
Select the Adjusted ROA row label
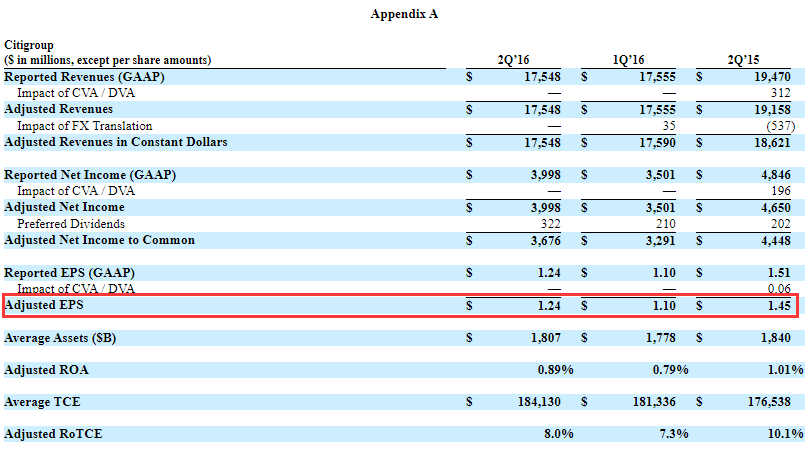(x=47, y=370)
